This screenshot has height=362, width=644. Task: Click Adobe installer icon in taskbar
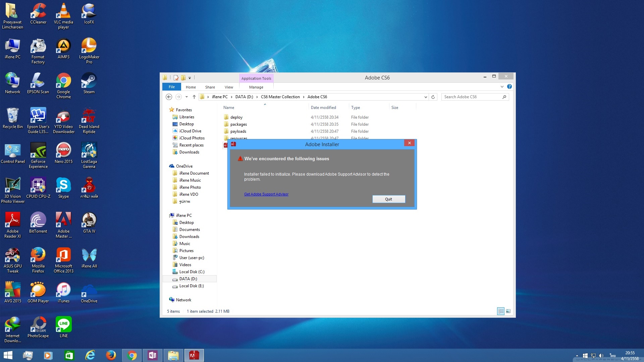pyautogui.click(x=194, y=355)
